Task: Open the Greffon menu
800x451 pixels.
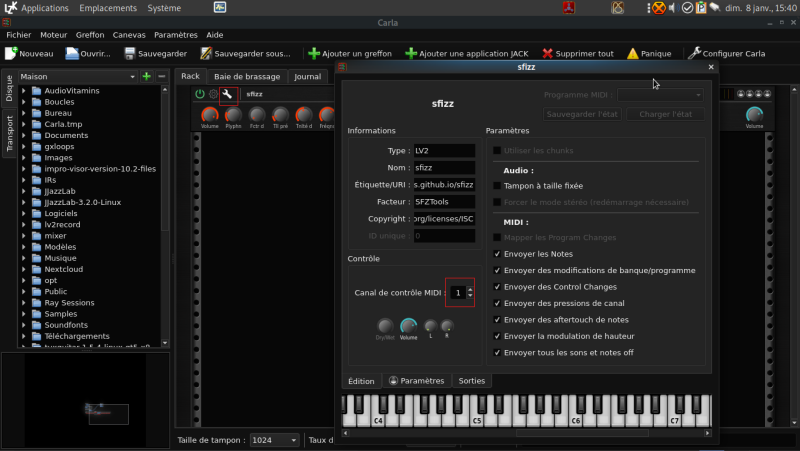Action: (x=90, y=35)
